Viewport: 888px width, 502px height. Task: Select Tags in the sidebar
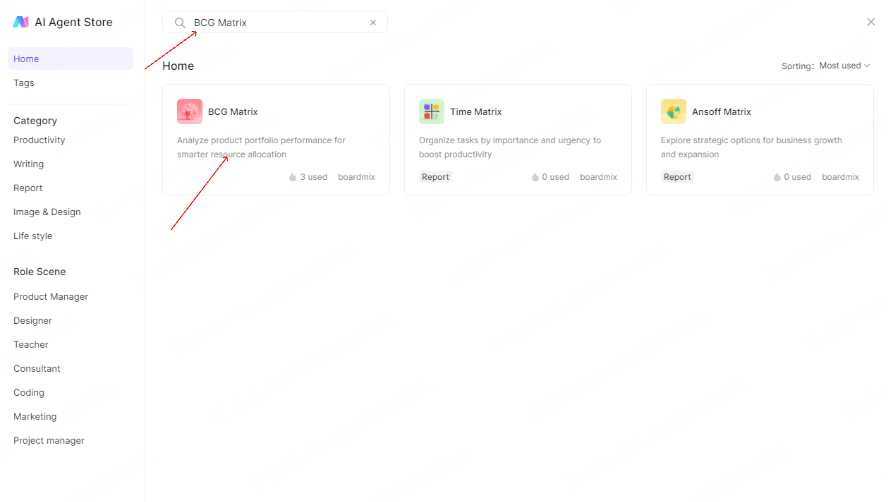click(x=24, y=83)
